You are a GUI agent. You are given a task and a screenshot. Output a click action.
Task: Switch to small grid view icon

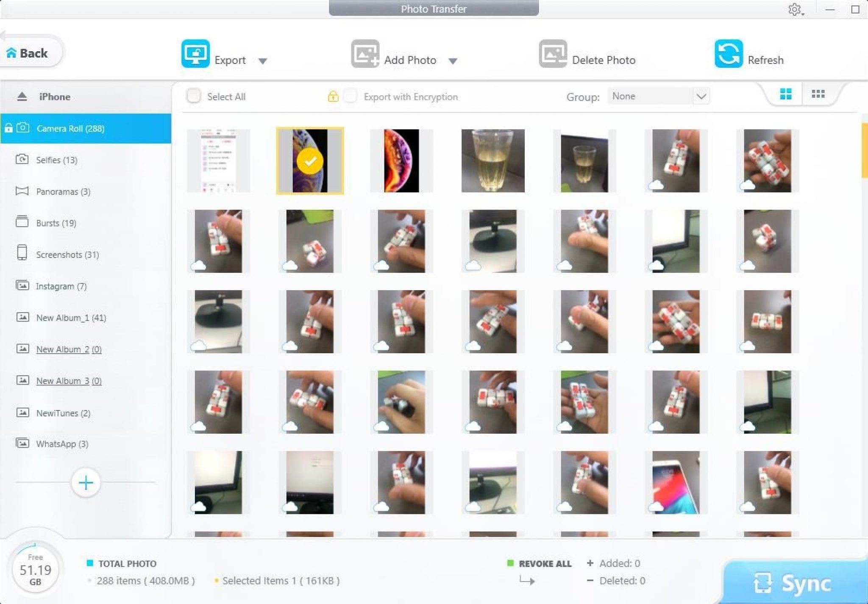pyautogui.click(x=818, y=95)
